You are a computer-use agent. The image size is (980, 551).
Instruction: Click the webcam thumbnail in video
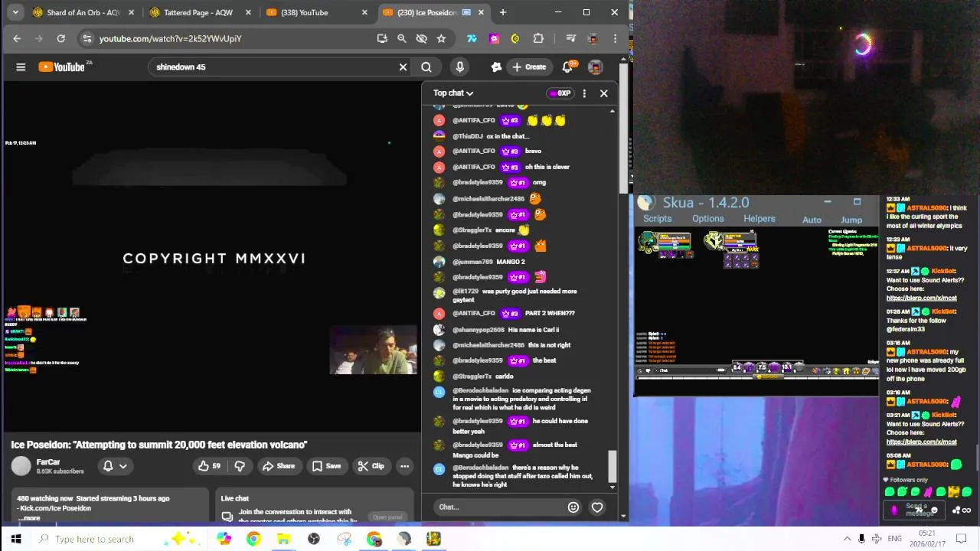(x=373, y=350)
